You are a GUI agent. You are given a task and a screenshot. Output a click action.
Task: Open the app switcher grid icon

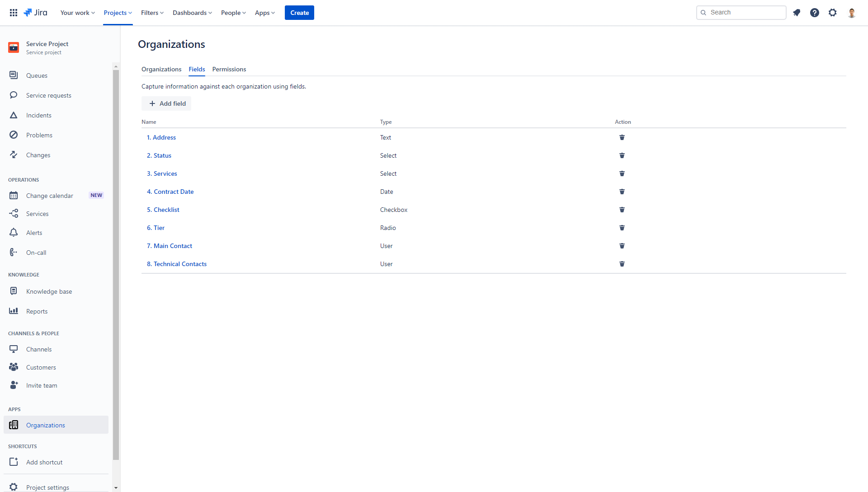pos(14,13)
